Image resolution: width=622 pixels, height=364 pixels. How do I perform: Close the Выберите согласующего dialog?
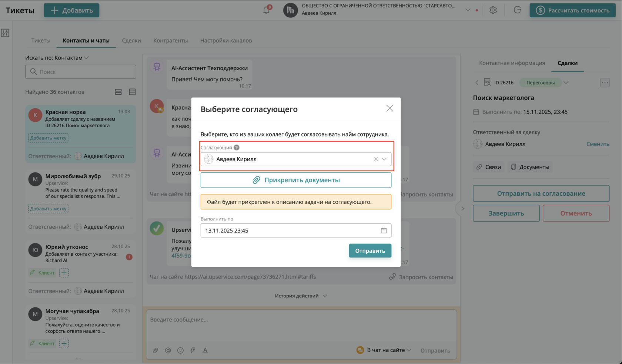[x=389, y=108]
